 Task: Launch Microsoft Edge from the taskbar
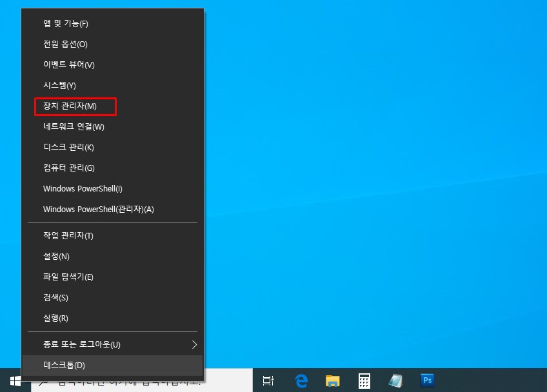pyautogui.click(x=301, y=380)
